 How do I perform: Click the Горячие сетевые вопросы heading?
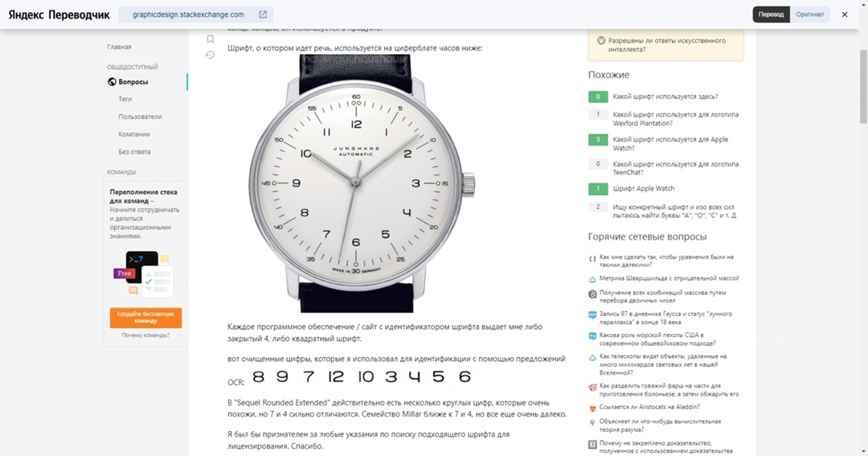(x=647, y=236)
